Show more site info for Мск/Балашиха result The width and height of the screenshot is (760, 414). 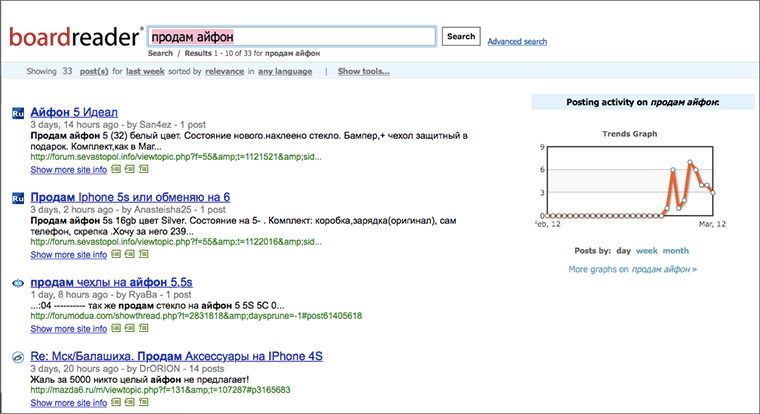click(x=68, y=403)
